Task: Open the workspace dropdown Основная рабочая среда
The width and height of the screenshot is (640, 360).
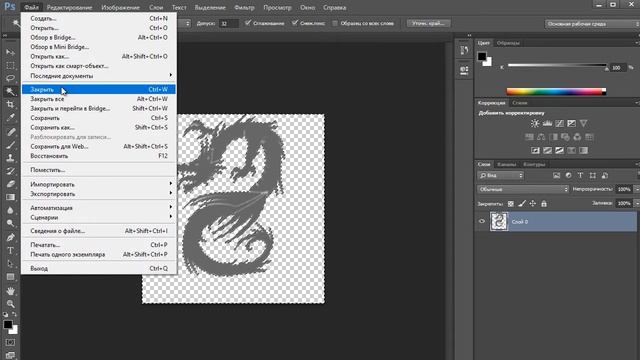Action: 592,24
